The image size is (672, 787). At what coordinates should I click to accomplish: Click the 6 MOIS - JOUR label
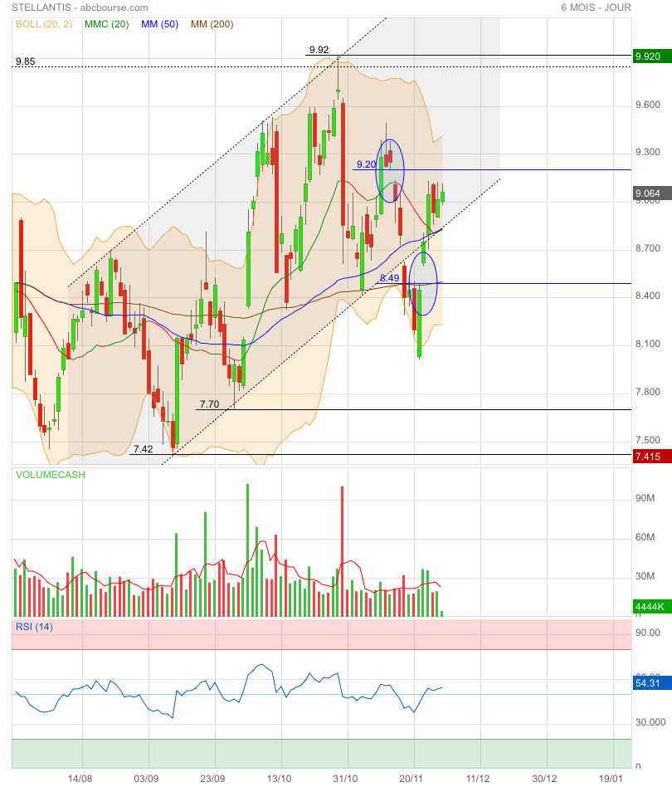tap(596, 7)
